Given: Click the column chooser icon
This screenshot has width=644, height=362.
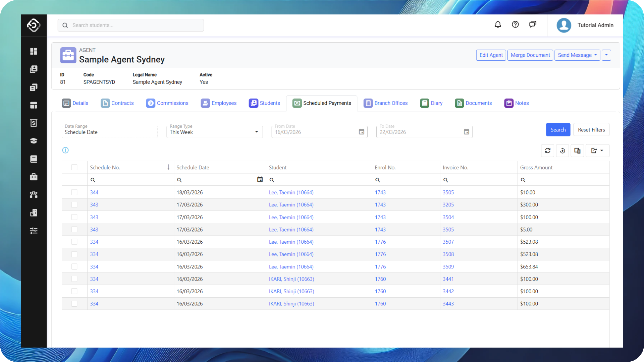Looking at the screenshot, I should point(577,151).
